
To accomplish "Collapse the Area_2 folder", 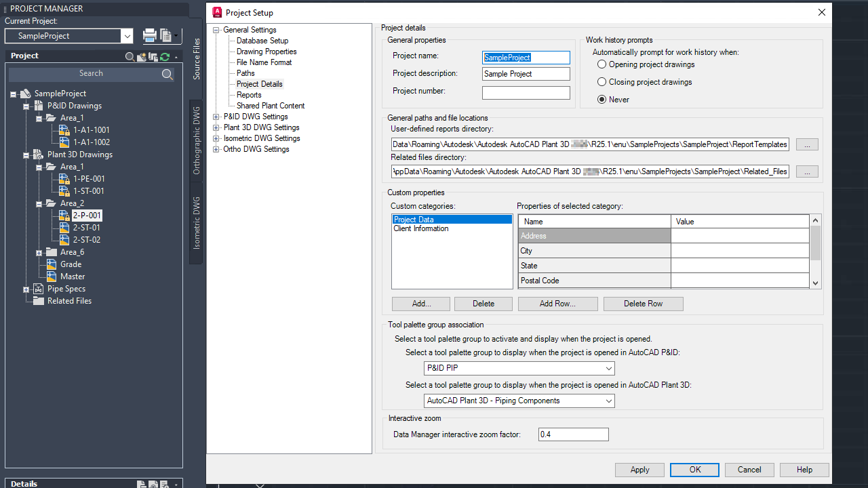I will click(x=39, y=203).
